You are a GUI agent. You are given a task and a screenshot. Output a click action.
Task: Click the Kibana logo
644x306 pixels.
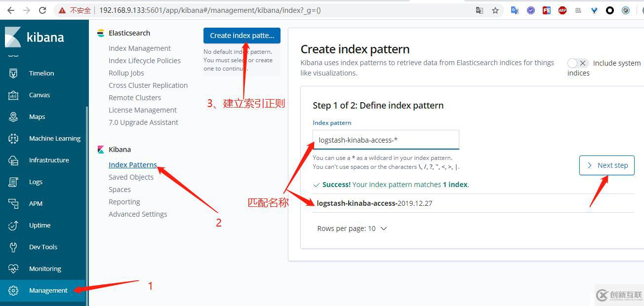pos(34,37)
